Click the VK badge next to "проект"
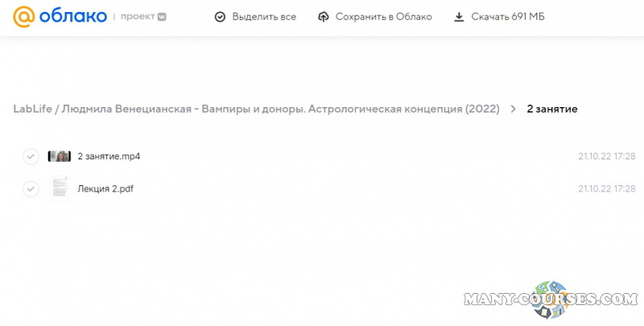Image resolution: width=644 pixels, height=326 pixels. (162, 16)
